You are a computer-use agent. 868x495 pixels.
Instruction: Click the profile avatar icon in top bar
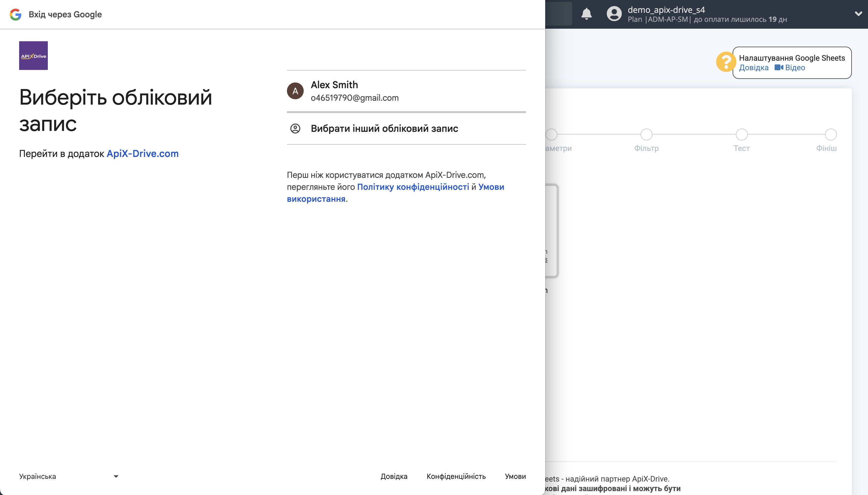click(614, 14)
